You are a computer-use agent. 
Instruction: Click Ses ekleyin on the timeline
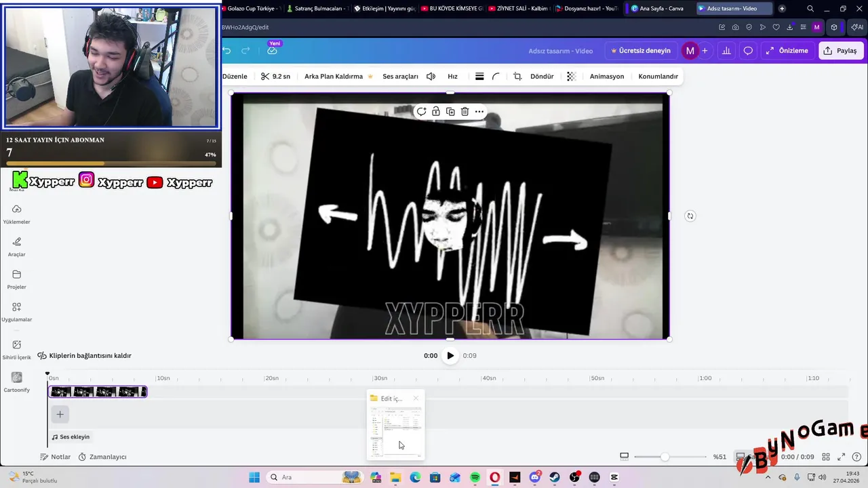click(71, 437)
